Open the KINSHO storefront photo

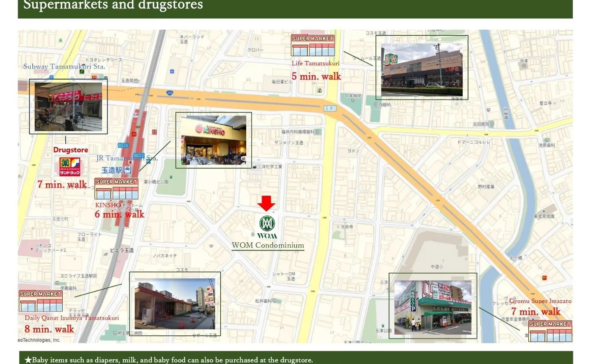214,140
